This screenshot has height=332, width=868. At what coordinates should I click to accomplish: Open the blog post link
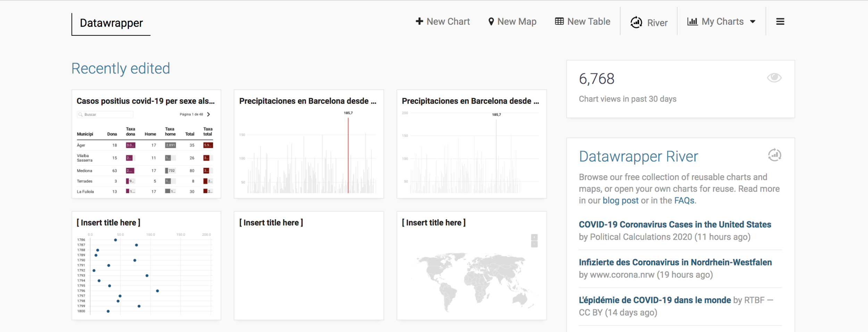tap(620, 200)
